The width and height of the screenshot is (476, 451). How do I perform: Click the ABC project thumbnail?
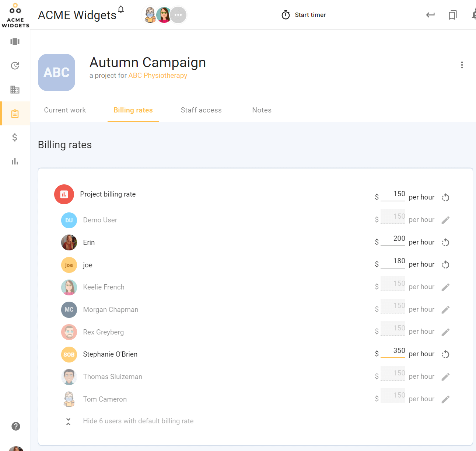(56, 72)
